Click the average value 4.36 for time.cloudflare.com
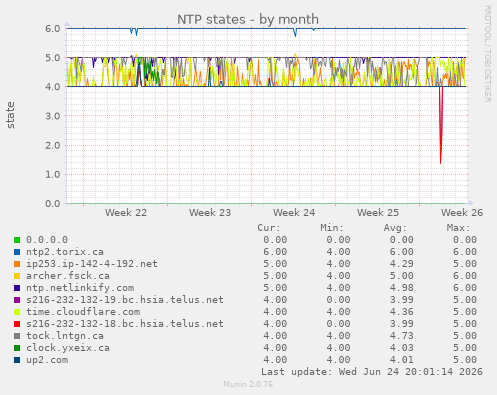Viewport: 497px width, 395px height. tap(402, 312)
